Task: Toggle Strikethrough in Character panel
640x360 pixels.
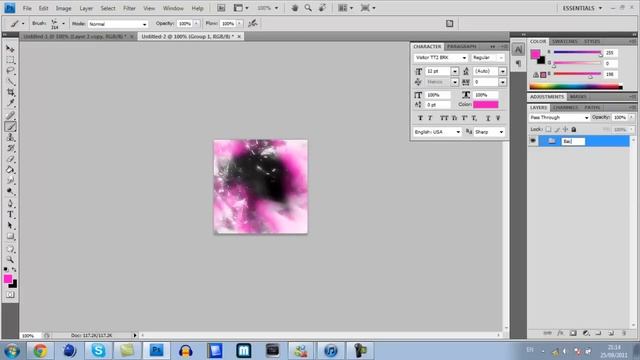Action: 498,118
